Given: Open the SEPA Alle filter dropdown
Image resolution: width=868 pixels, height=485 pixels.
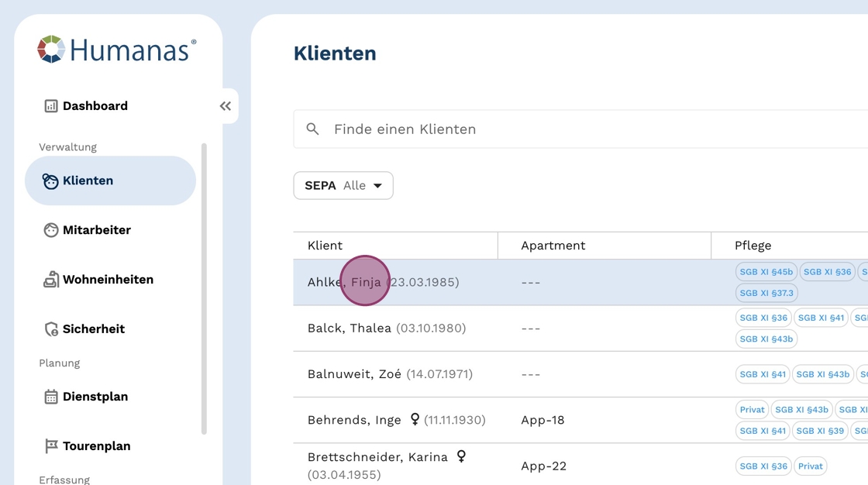Looking at the screenshot, I should (x=343, y=186).
